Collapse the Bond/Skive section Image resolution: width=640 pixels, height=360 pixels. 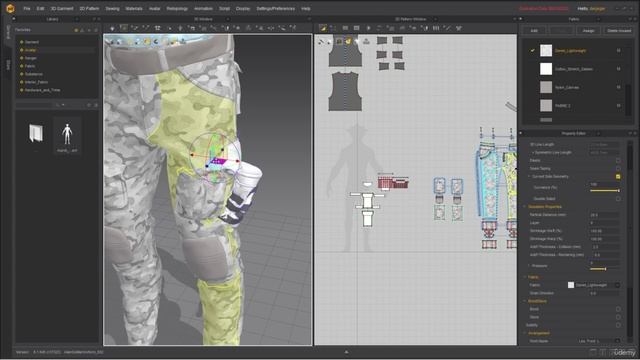(x=525, y=301)
